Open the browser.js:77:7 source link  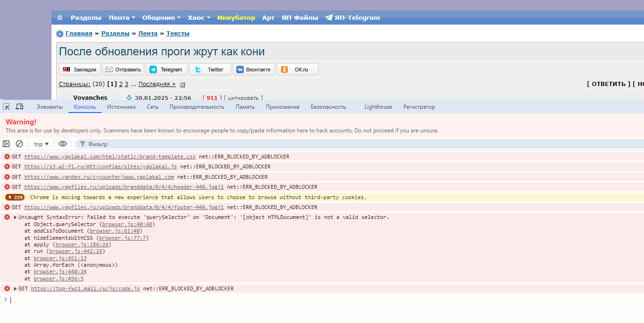(x=123, y=238)
